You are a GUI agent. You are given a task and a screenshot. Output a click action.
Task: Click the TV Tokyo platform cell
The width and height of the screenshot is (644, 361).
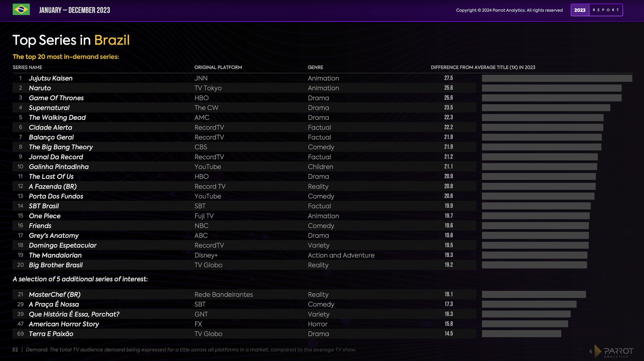(x=208, y=88)
